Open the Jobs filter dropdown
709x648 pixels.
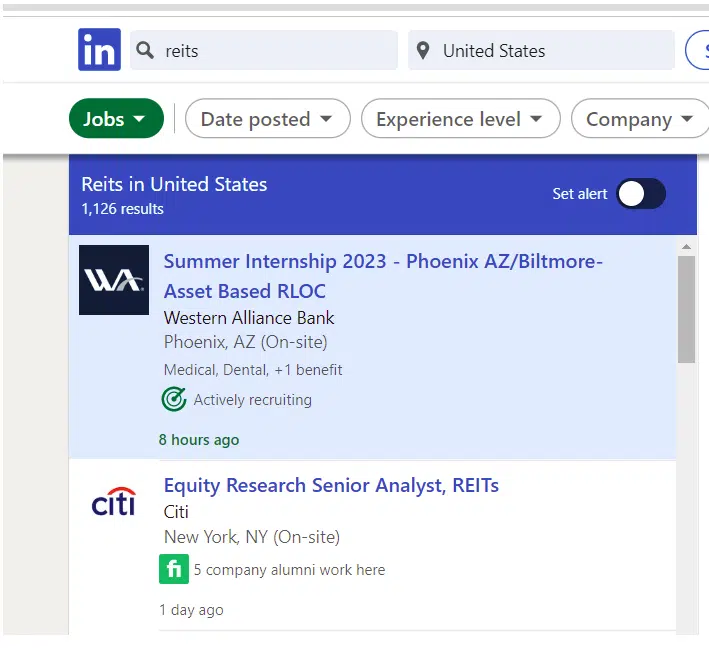116,119
